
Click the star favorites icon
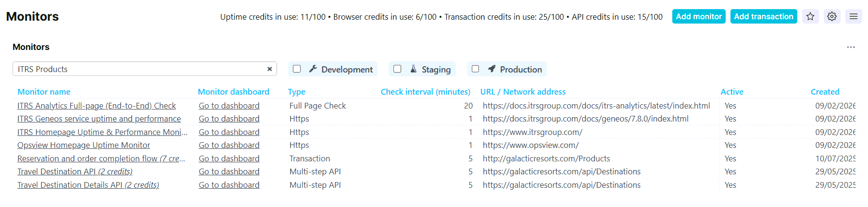point(810,16)
